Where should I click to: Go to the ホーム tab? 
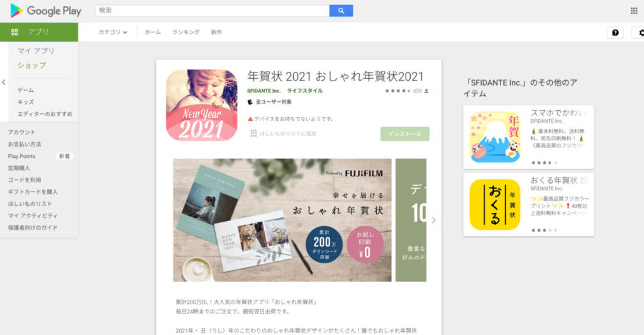[153, 32]
